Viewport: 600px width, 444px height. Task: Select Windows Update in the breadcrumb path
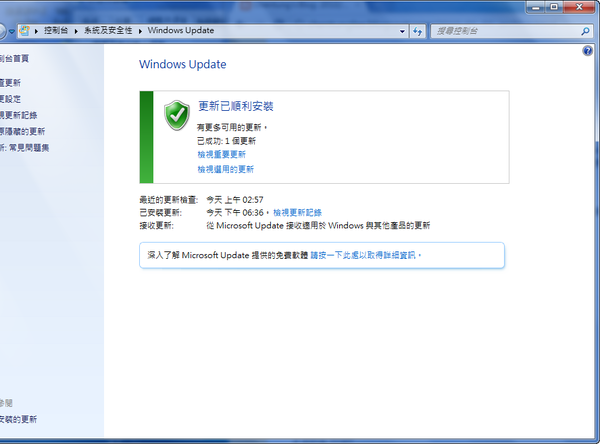point(181,31)
